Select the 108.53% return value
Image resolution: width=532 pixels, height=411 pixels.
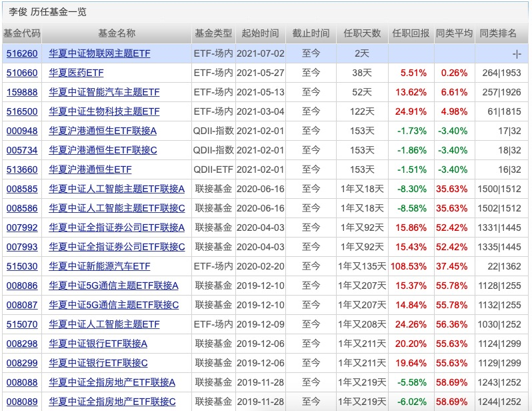[x=409, y=267]
